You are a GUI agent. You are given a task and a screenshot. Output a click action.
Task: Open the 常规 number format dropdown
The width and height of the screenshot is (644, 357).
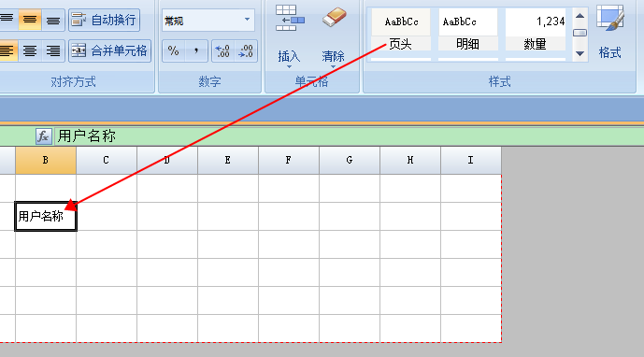pyautogui.click(x=208, y=21)
